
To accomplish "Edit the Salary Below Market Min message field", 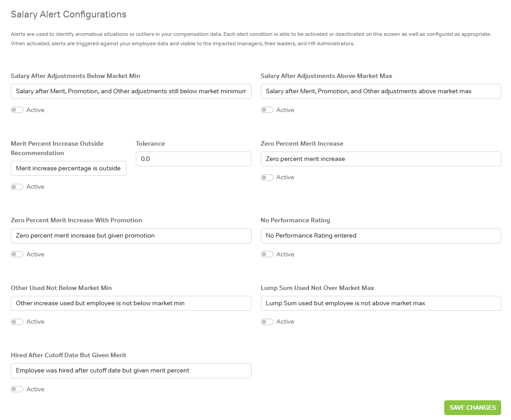I will coord(131,91).
